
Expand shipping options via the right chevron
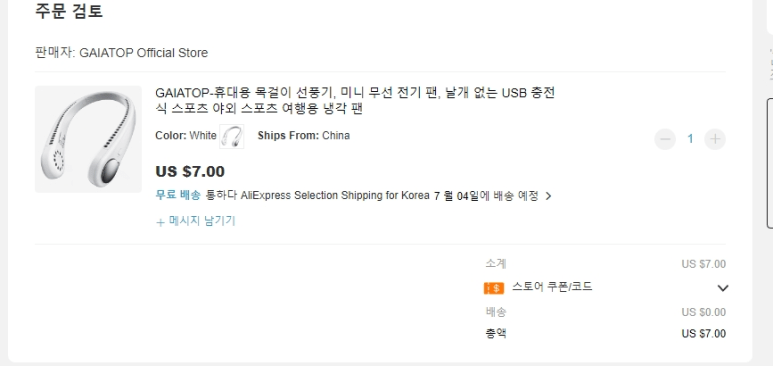(x=548, y=196)
